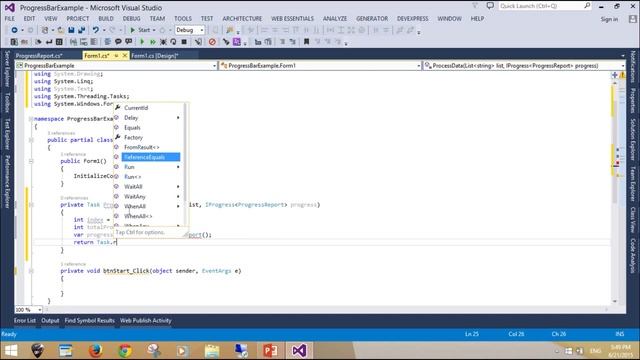Viewport: 640px width, 360px height.
Task: Click the account icon beside Sign in
Action: click(632, 19)
